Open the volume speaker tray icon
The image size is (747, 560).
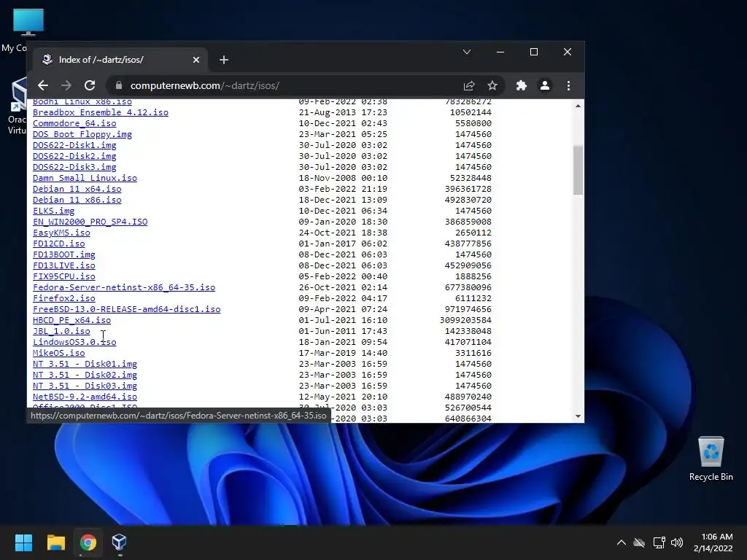coord(676,542)
